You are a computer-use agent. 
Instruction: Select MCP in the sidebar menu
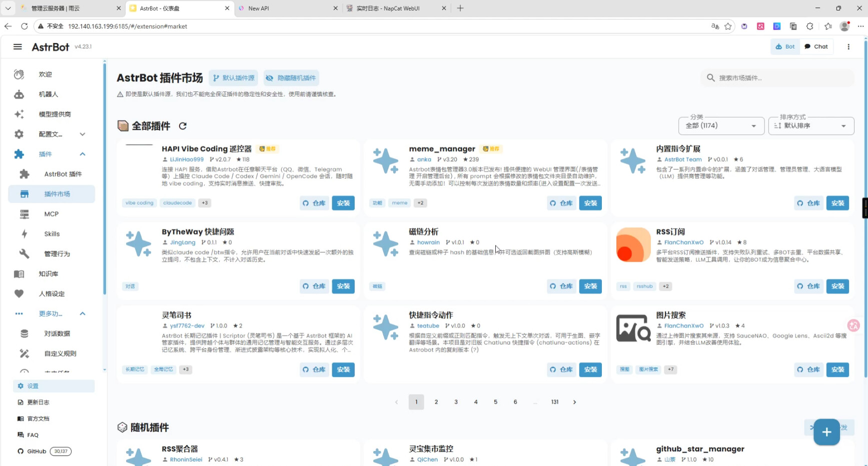tap(52, 214)
